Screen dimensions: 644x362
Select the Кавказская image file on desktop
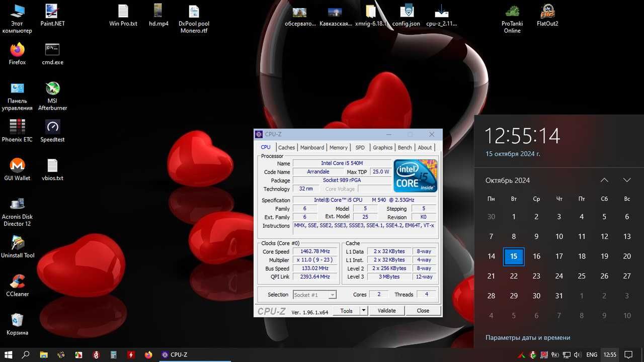point(336,15)
